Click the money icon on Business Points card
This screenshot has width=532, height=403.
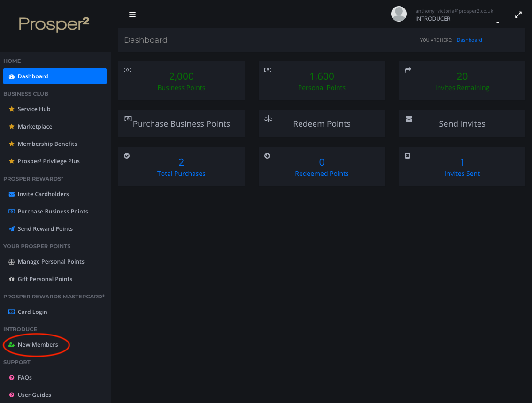click(x=128, y=70)
